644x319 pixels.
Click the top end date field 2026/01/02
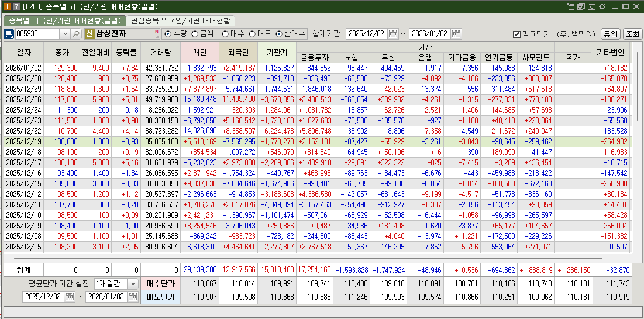[x=430, y=34]
